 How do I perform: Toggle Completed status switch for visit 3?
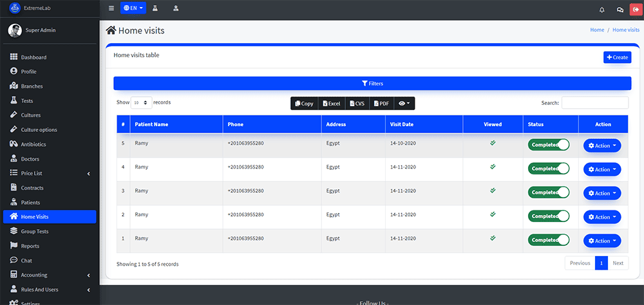point(549,192)
